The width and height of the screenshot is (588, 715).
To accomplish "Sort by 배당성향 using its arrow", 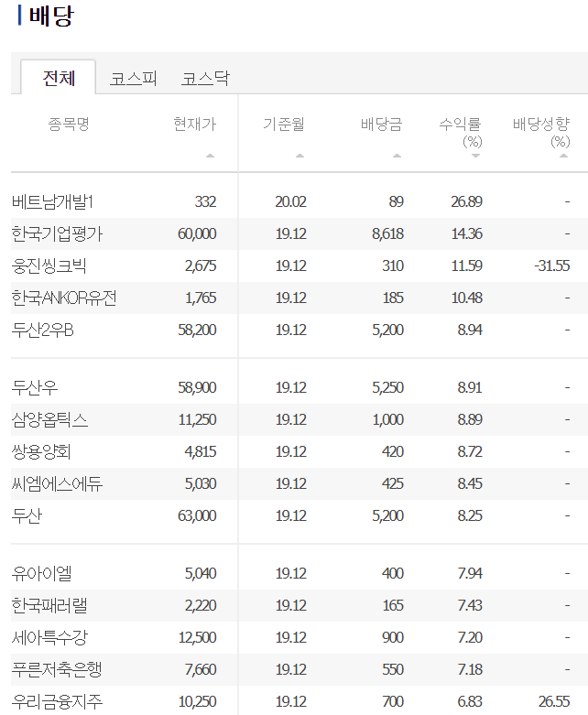I will pyautogui.click(x=564, y=156).
